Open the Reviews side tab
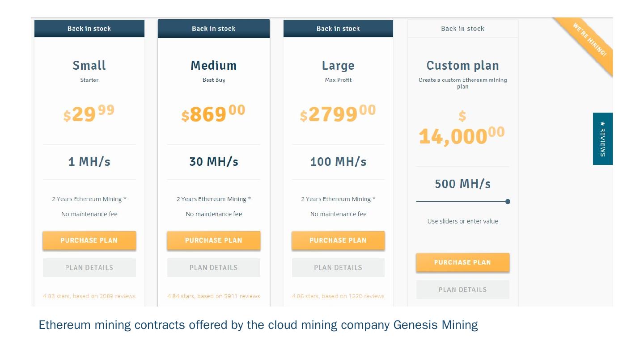The image size is (644, 362). pyautogui.click(x=602, y=139)
